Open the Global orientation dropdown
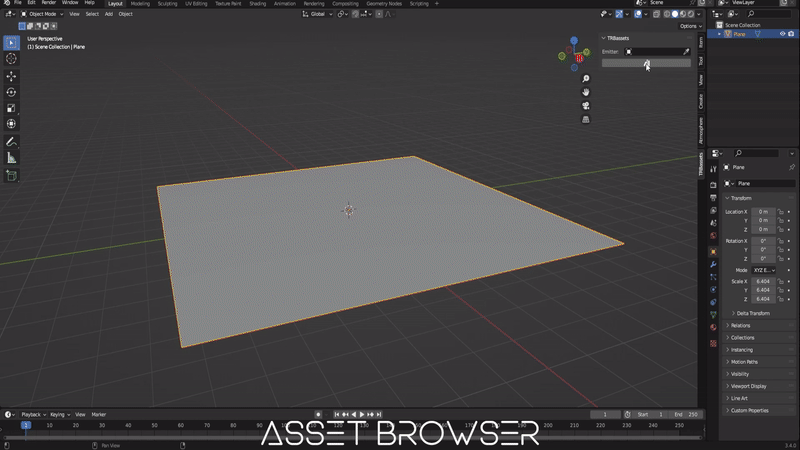The height and width of the screenshot is (450, 800). [317, 14]
